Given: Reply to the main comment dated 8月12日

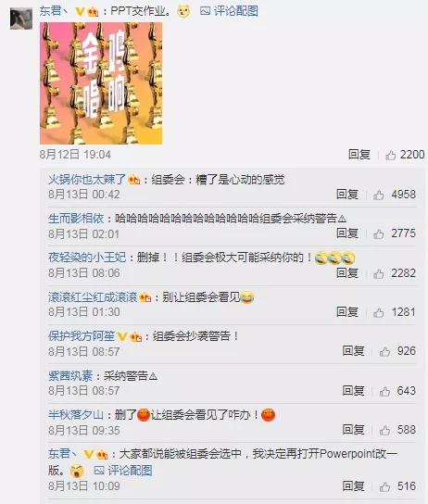Looking at the screenshot, I should coord(359,155).
